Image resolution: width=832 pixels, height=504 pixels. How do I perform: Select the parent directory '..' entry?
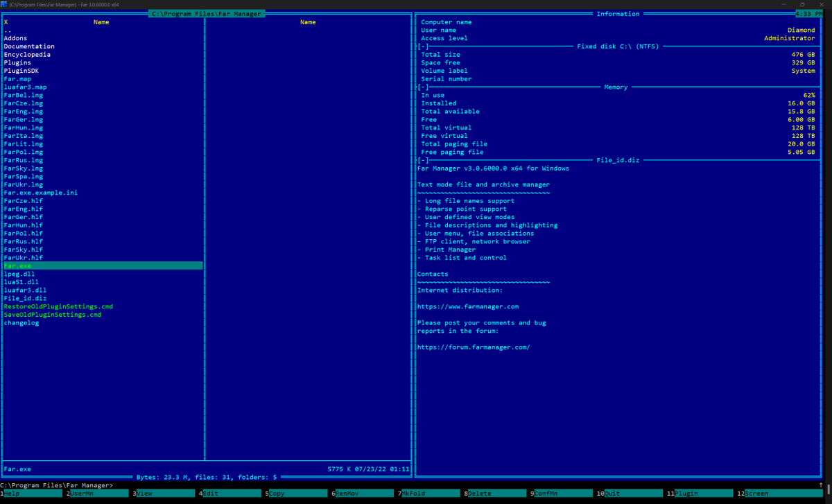(x=103, y=31)
